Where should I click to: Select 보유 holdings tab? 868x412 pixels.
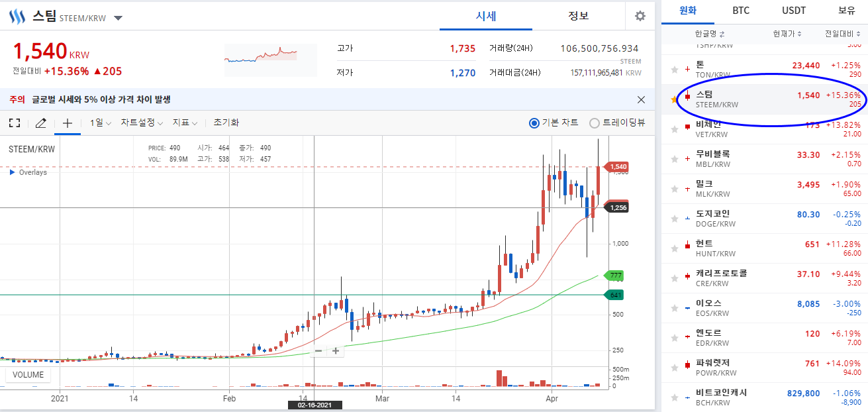[x=846, y=11]
